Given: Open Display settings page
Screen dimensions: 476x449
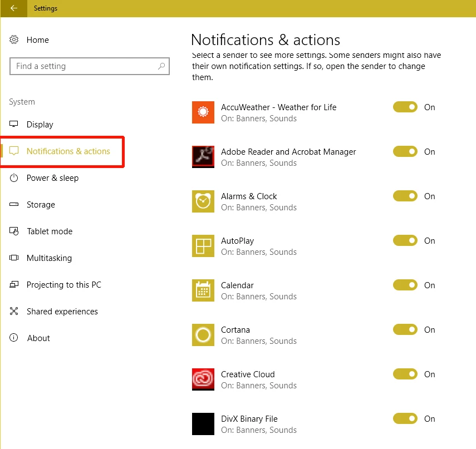Looking at the screenshot, I should tap(40, 125).
